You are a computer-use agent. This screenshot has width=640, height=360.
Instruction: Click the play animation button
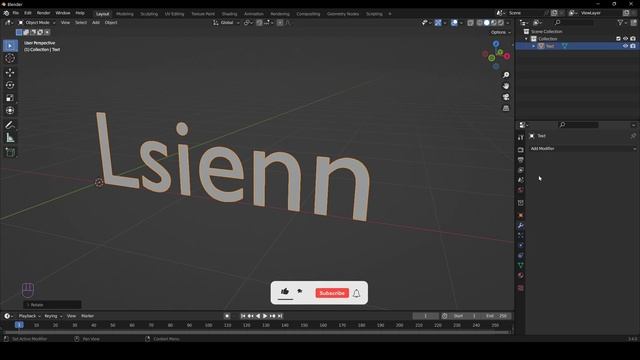click(265, 316)
